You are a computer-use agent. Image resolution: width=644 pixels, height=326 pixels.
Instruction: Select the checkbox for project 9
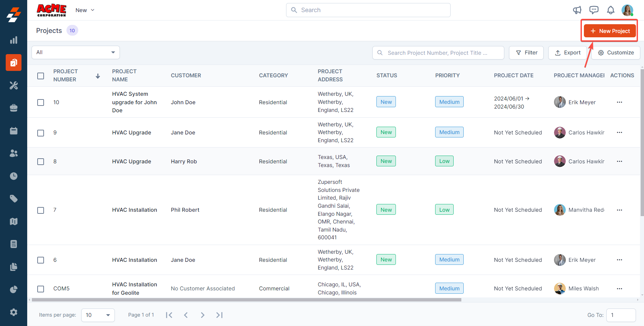(41, 133)
